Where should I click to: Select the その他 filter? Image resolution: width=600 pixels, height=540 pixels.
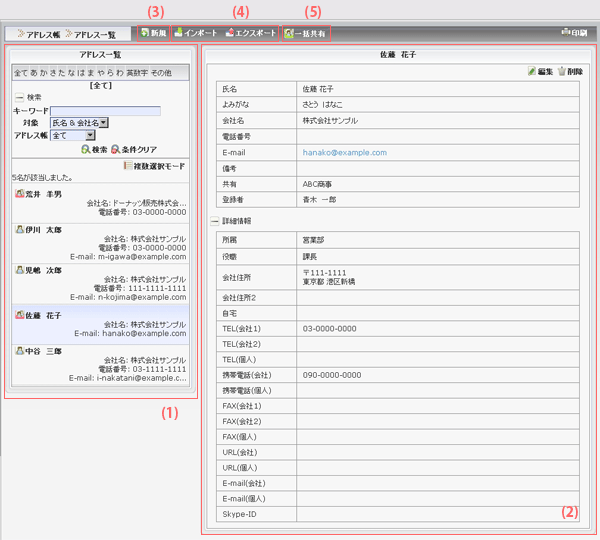click(x=161, y=73)
